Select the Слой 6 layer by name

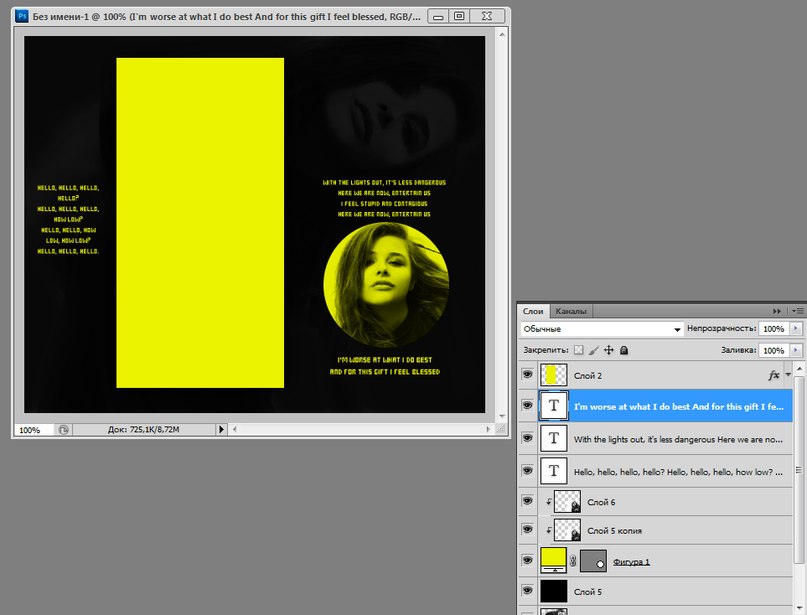pos(601,502)
